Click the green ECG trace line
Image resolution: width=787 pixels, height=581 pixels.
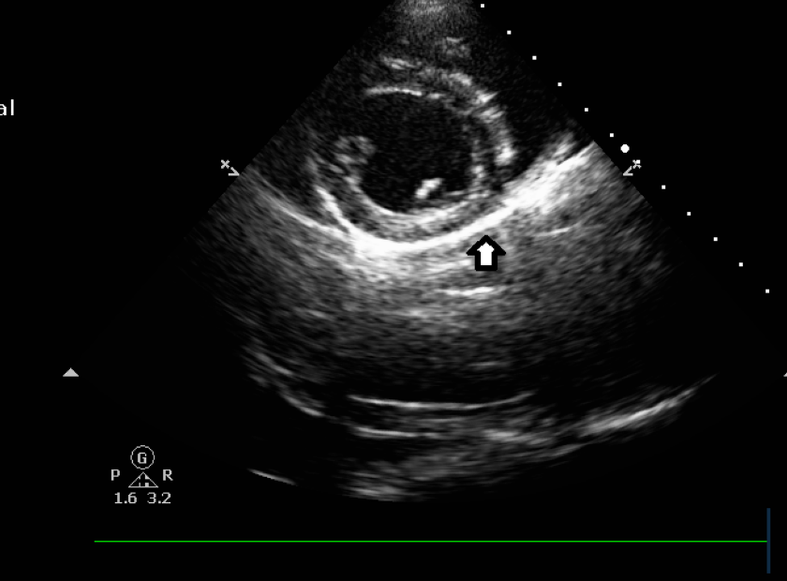pyautogui.click(x=431, y=541)
